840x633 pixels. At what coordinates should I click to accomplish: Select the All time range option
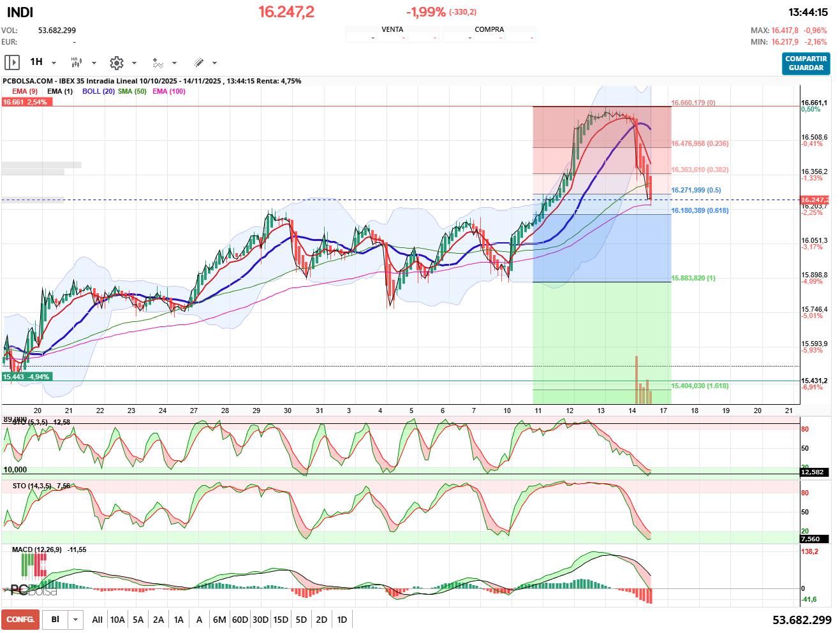tap(97, 620)
